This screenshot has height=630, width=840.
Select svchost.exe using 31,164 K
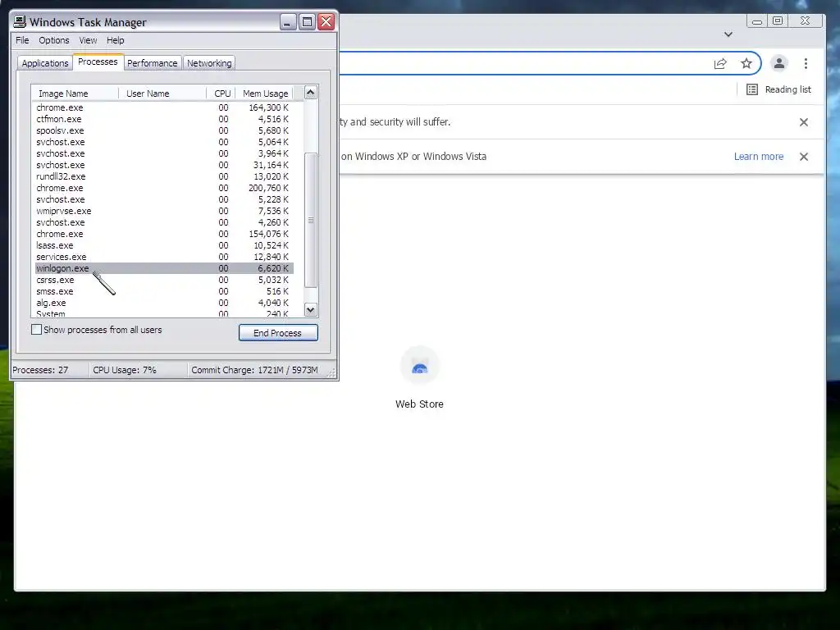pyautogui.click(x=163, y=165)
